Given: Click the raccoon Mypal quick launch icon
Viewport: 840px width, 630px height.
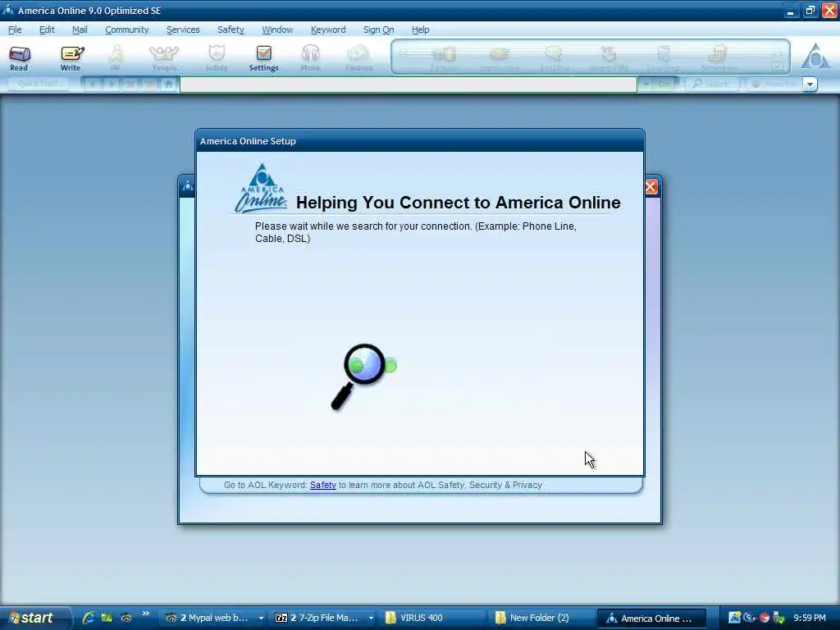Looking at the screenshot, I should coord(126,618).
